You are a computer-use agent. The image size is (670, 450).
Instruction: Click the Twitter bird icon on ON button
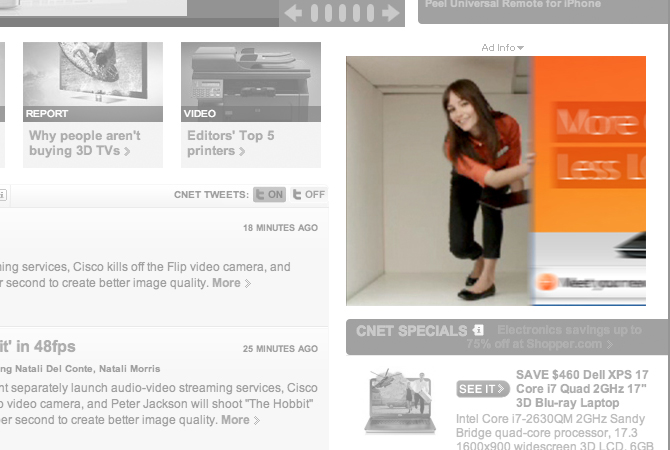click(x=260, y=194)
